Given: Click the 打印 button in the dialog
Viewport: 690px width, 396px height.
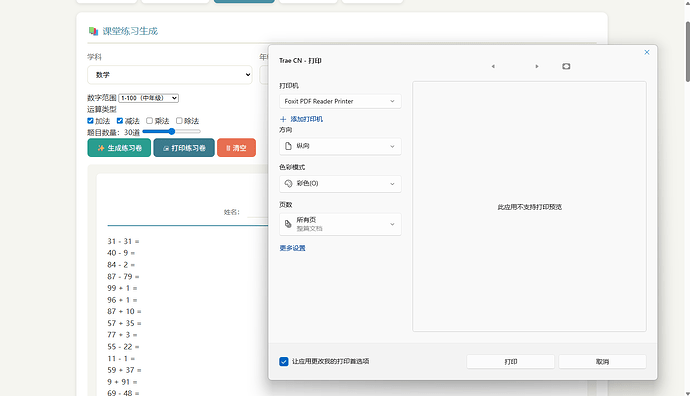Looking at the screenshot, I should pyautogui.click(x=510, y=362).
